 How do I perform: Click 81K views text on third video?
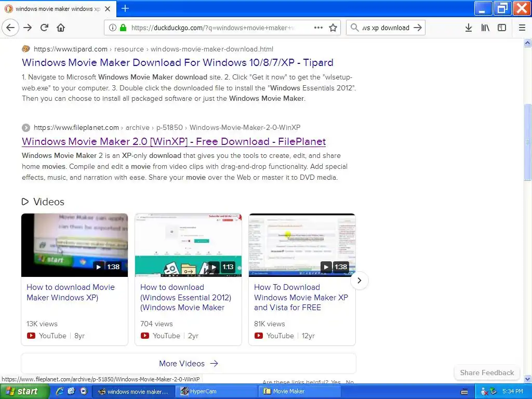[270, 324]
